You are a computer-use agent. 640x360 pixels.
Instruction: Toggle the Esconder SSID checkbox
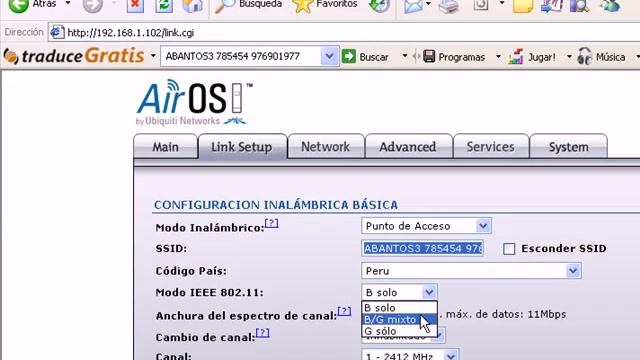coord(509,249)
